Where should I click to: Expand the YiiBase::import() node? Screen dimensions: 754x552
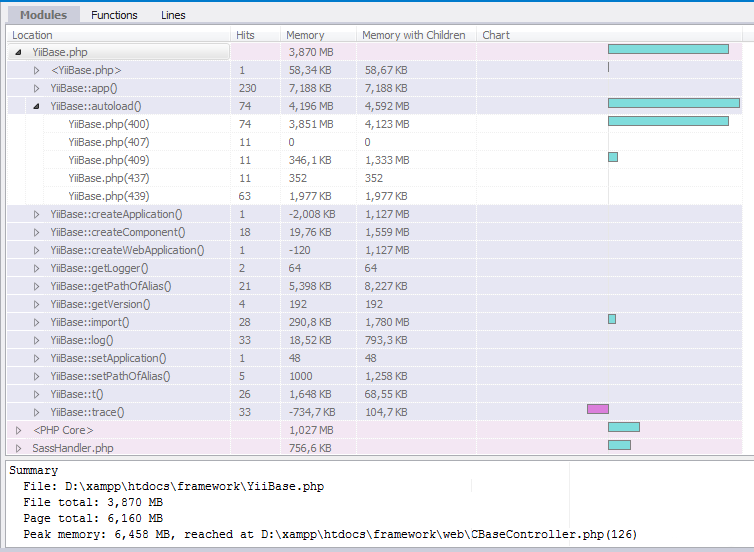37,322
